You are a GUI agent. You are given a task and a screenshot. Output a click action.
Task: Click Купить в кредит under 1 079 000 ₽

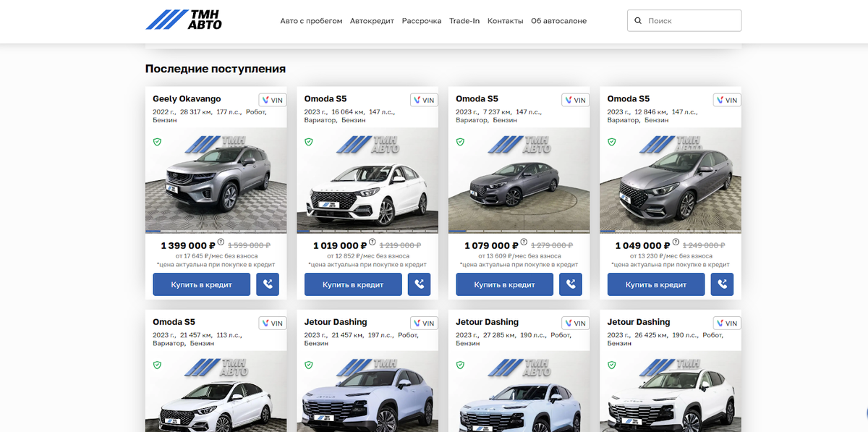(x=504, y=284)
